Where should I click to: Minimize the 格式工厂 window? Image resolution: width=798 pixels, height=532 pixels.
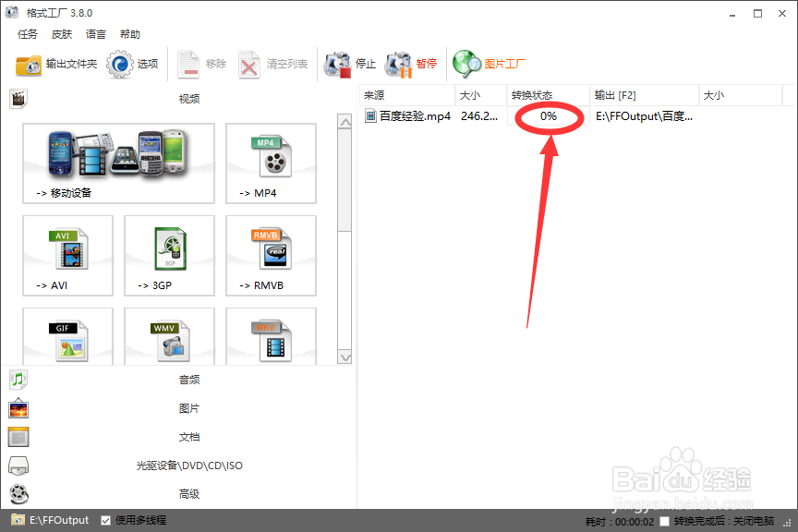pyautogui.click(x=732, y=14)
